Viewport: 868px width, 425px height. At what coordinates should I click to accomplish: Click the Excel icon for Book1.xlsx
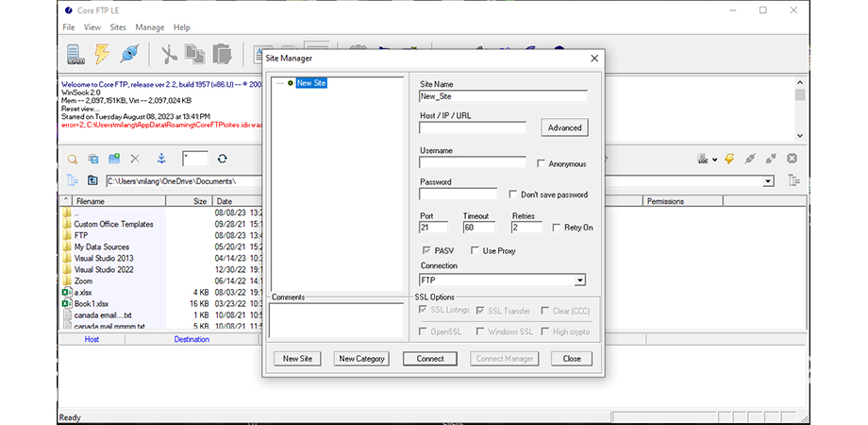coord(66,304)
